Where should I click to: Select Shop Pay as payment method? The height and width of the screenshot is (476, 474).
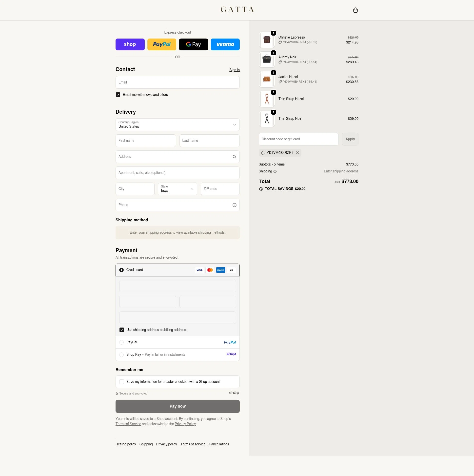pos(121,354)
